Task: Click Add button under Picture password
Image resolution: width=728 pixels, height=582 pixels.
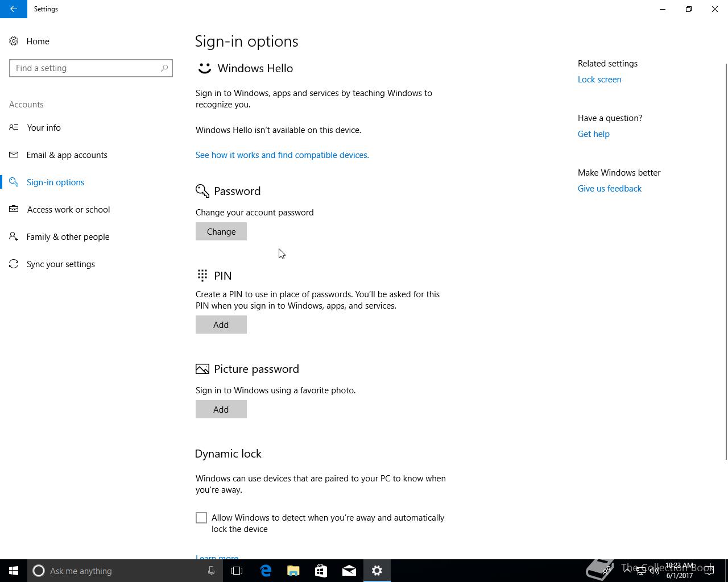Action: pos(221,409)
